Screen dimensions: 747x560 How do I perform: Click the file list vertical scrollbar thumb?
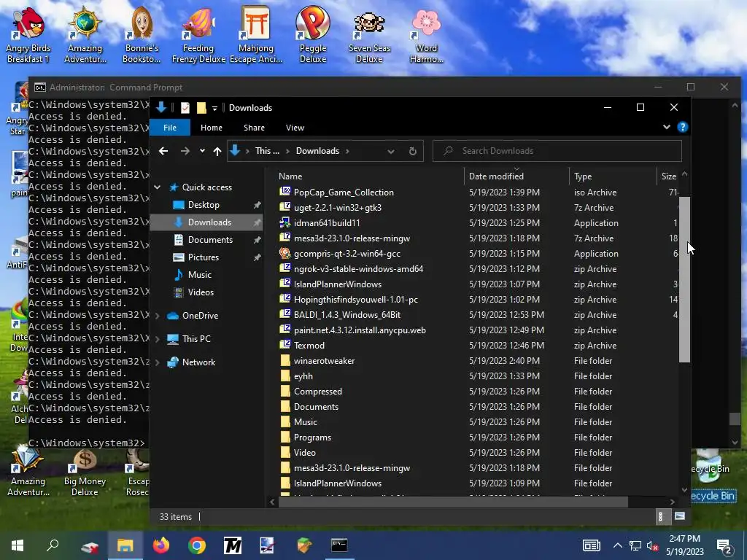coord(684,279)
